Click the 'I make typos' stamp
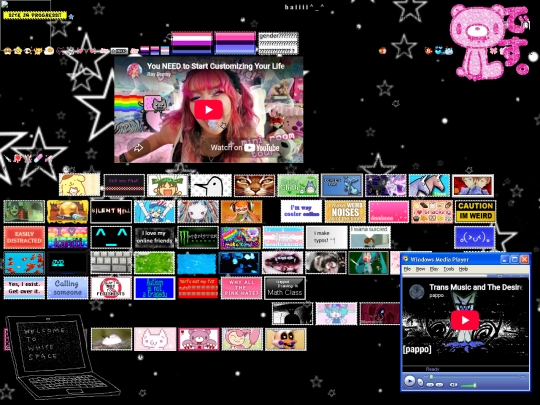540x405 pixels. (x=326, y=237)
